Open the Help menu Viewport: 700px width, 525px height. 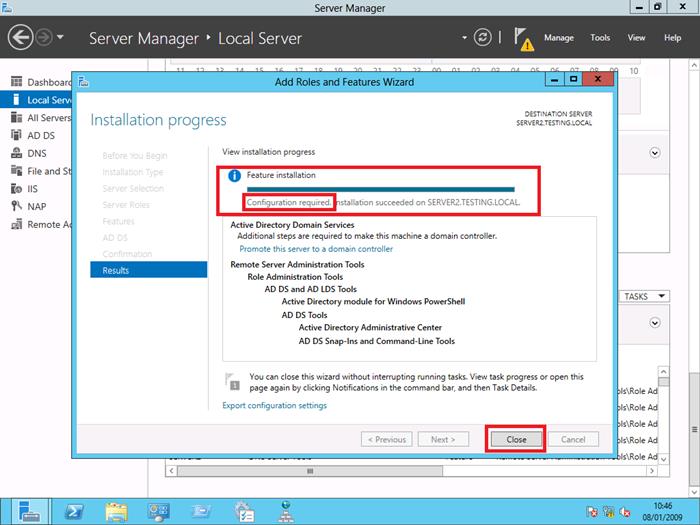[x=672, y=38]
